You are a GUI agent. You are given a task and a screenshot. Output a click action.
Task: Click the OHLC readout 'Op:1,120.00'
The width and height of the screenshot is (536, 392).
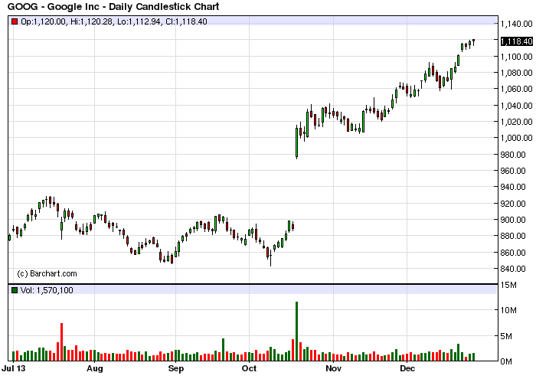pos(43,21)
